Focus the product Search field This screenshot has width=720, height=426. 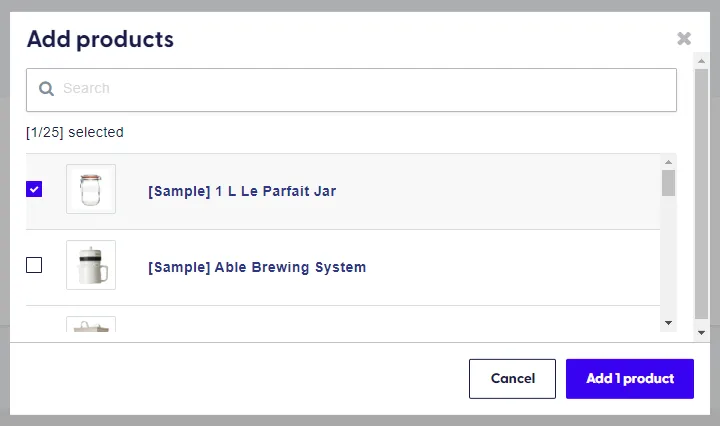click(x=351, y=90)
